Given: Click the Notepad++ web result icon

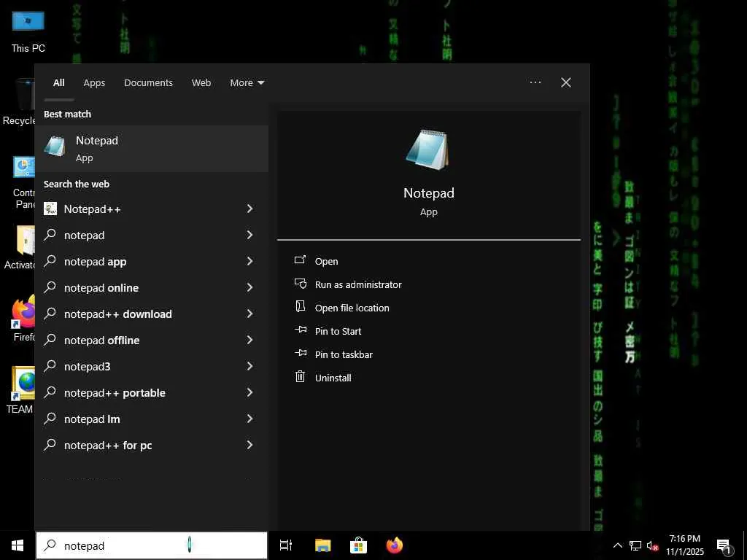Looking at the screenshot, I should click(x=50, y=209).
